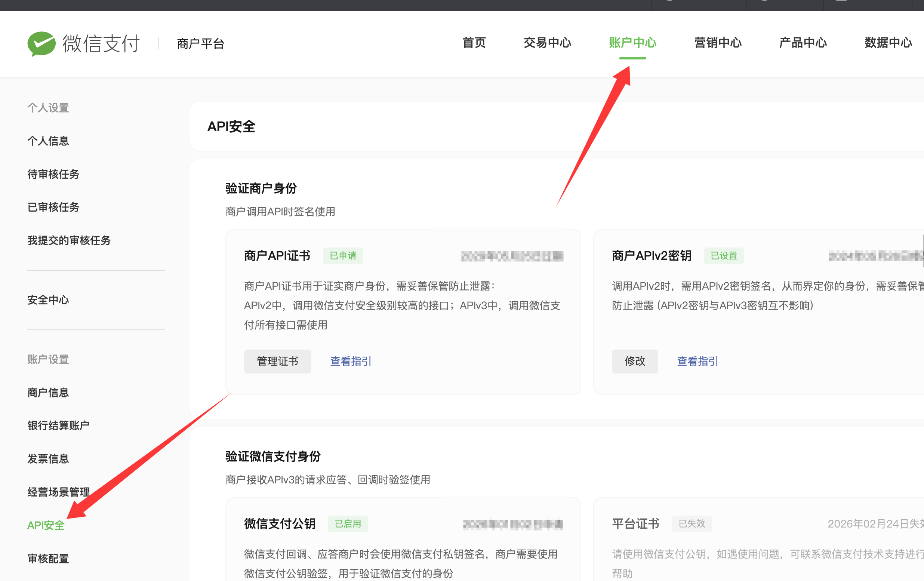Navigate to 安全中心 in sidebar
This screenshot has height=581, width=924.
click(48, 300)
